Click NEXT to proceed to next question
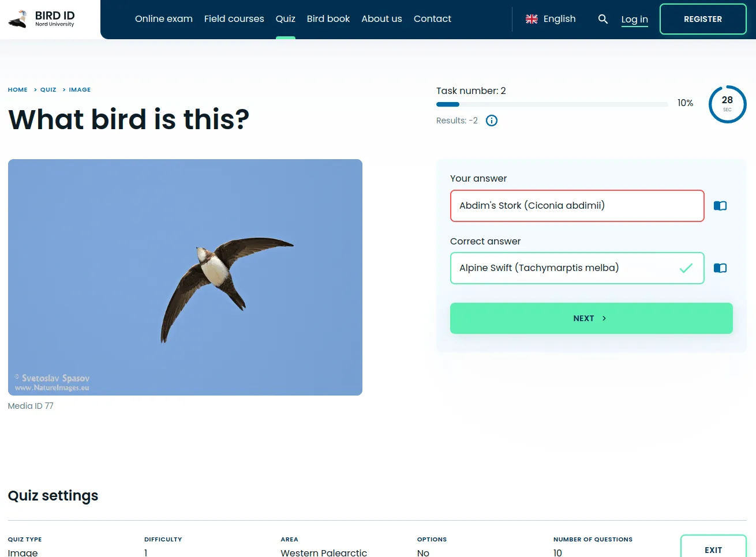This screenshot has width=756, height=557. click(592, 318)
